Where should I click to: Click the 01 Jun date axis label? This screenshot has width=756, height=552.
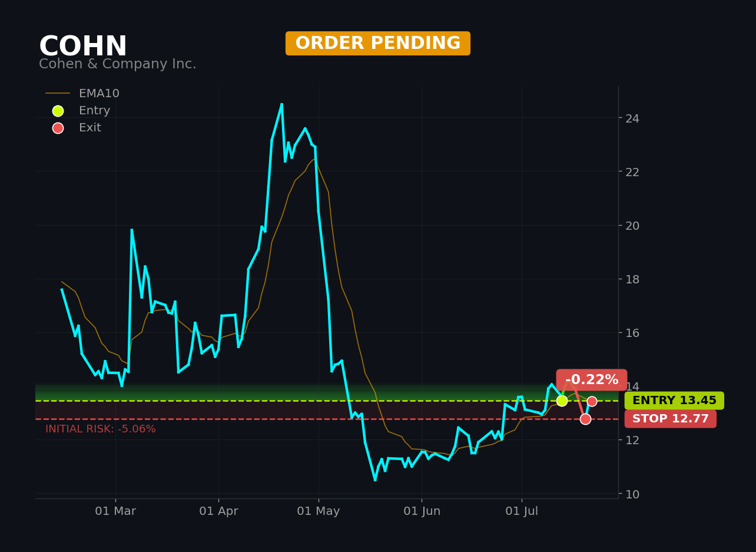point(422,511)
